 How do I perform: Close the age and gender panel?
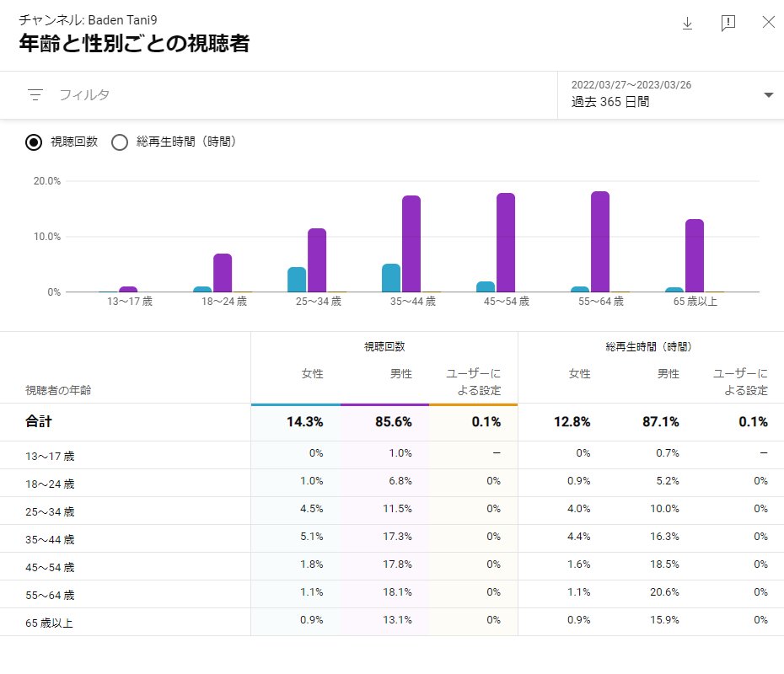pos(769,22)
